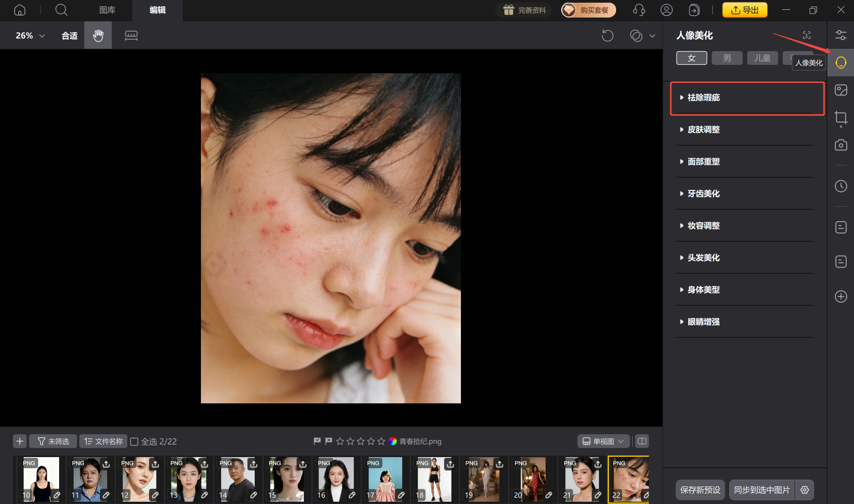The width and height of the screenshot is (854, 504).
Task: Click the 导出 export button
Action: 745,10
